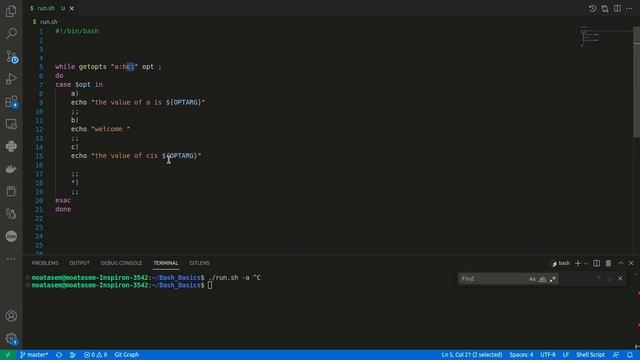Click the ./run.sh -a command in terminal
This screenshot has width=640, height=360.
tap(235, 278)
